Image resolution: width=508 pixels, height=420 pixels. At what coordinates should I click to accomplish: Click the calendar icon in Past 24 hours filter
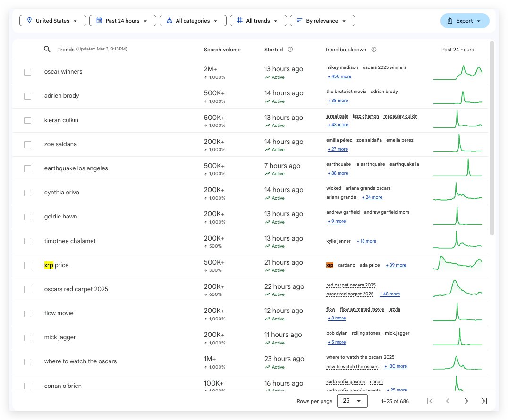pos(99,20)
